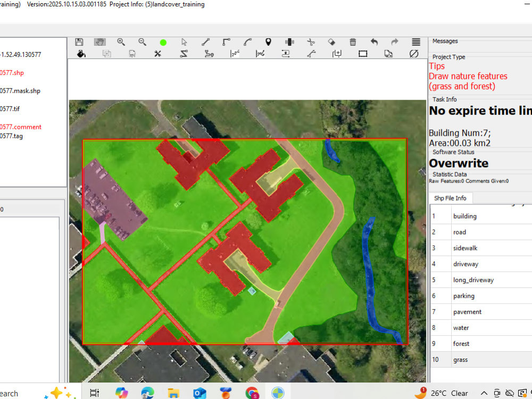Select the right-angle corner line tool
Screen dimensions: 532x399
click(226, 42)
